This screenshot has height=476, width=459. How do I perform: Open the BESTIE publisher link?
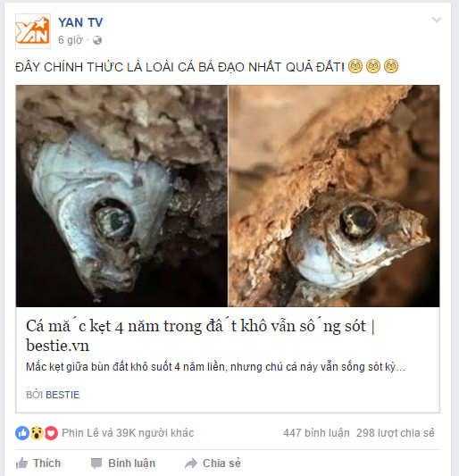tap(63, 395)
